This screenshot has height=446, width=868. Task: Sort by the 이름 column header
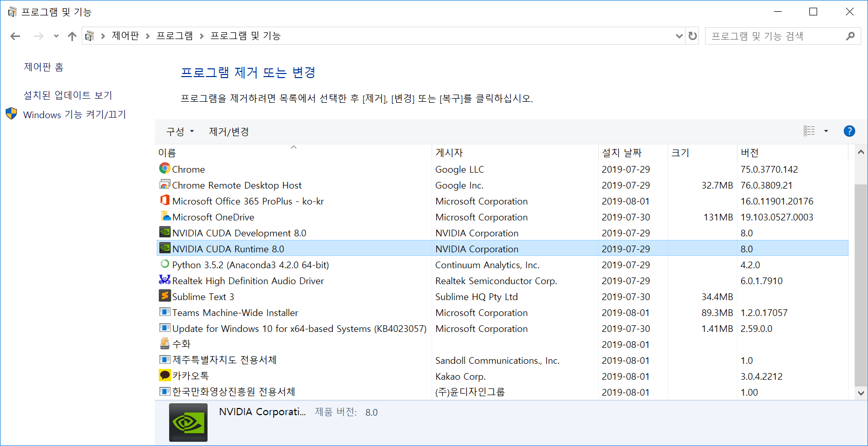tap(293, 153)
